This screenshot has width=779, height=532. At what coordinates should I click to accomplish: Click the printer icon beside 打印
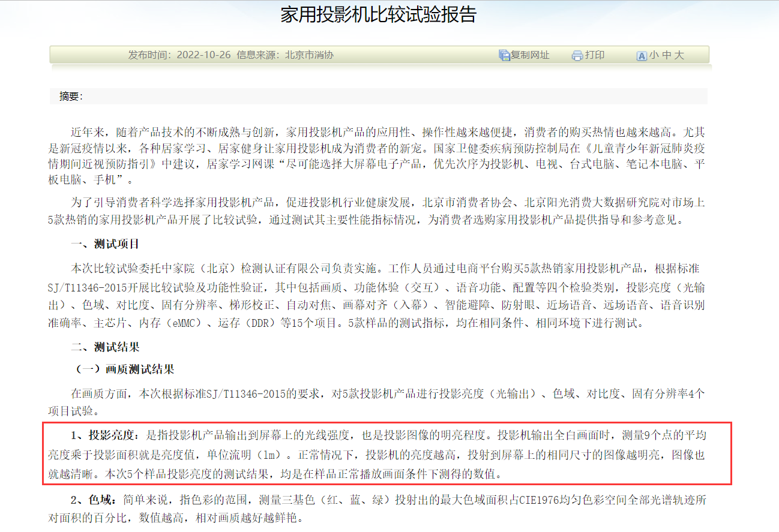(x=577, y=56)
